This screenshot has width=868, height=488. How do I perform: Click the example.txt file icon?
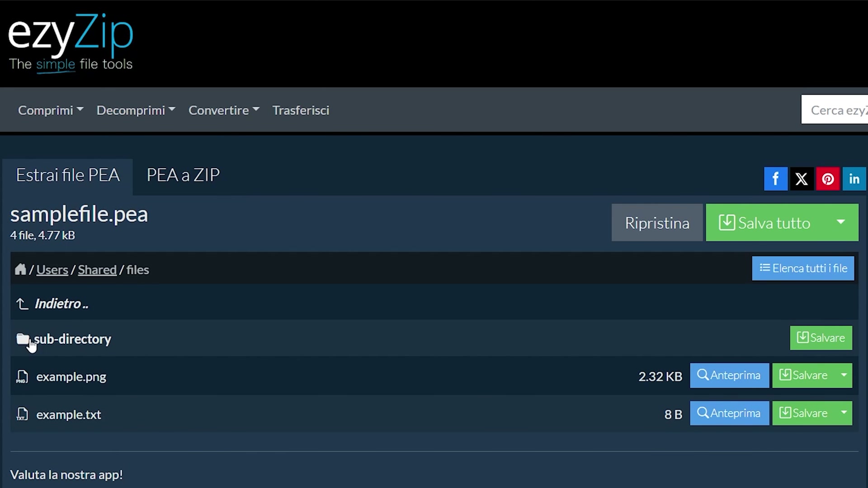(x=22, y=414)
